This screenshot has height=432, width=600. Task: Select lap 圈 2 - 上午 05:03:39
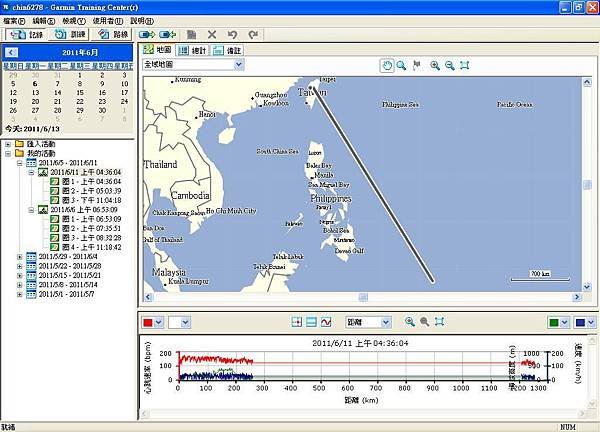pos(91,191)
